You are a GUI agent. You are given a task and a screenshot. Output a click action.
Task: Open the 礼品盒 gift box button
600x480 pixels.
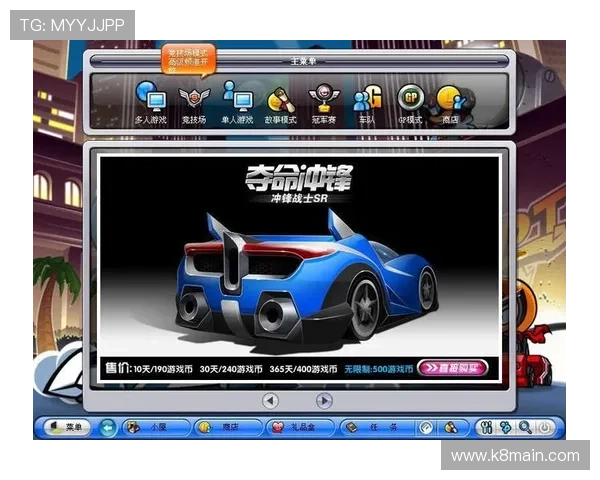point(298,427)
